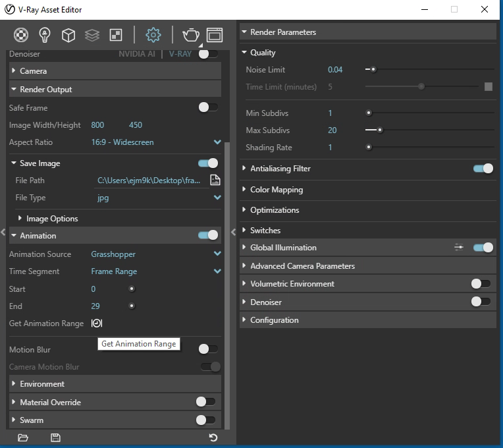The width and height of the screenshot is (503, 448).
Task: Click the Get Animation Range clock icon
Action: pos(97,323)
